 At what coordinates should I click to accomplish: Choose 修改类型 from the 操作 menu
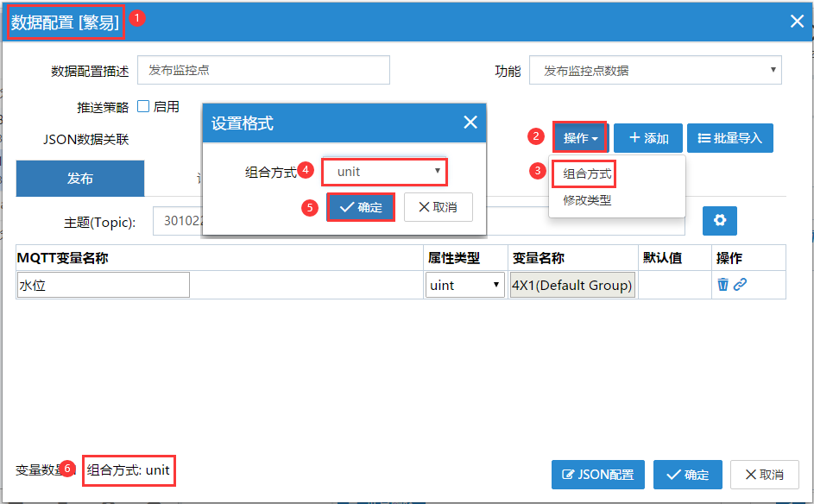click(587, 200)
